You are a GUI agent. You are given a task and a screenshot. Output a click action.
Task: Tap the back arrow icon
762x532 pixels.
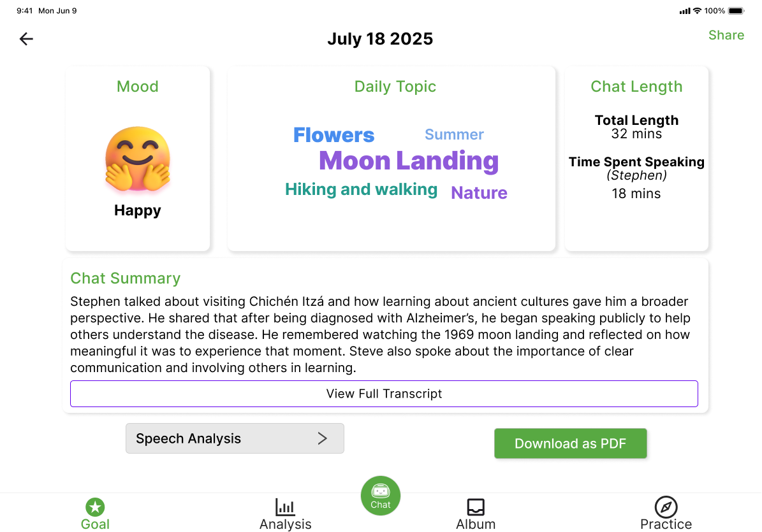tap(26, 39)
